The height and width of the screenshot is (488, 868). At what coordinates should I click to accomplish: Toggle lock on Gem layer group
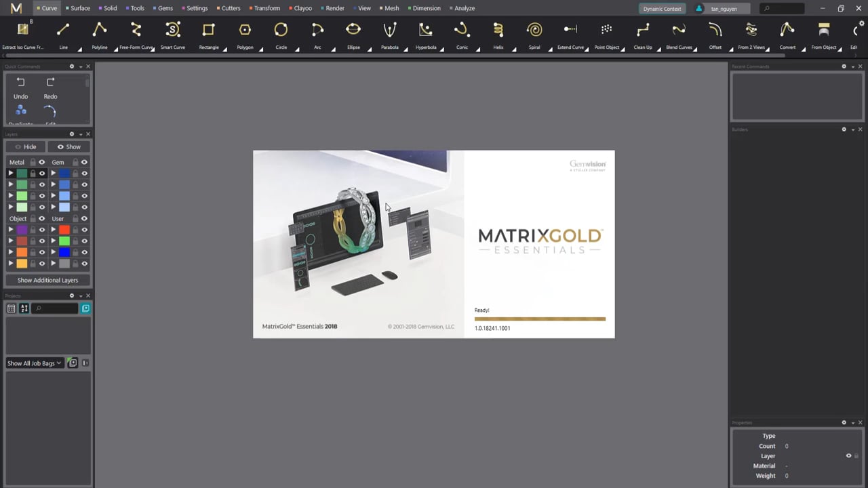pos(75,162)
